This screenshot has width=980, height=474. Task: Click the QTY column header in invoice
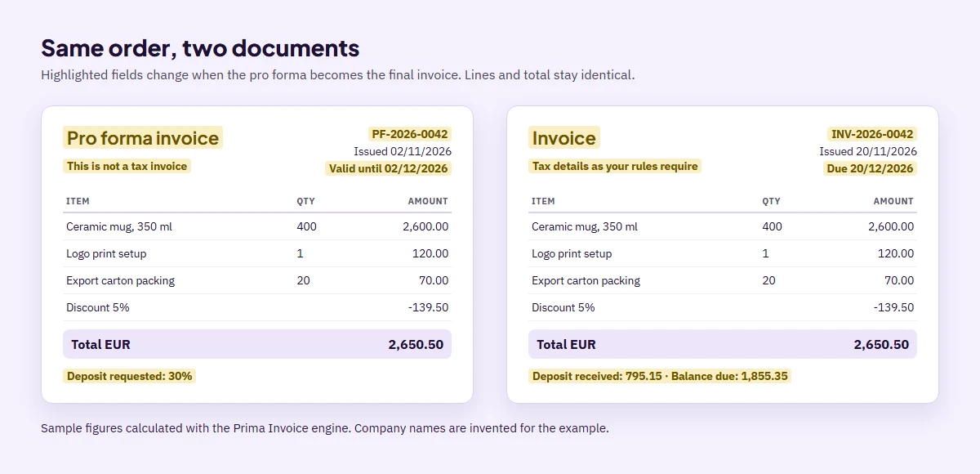771,201
